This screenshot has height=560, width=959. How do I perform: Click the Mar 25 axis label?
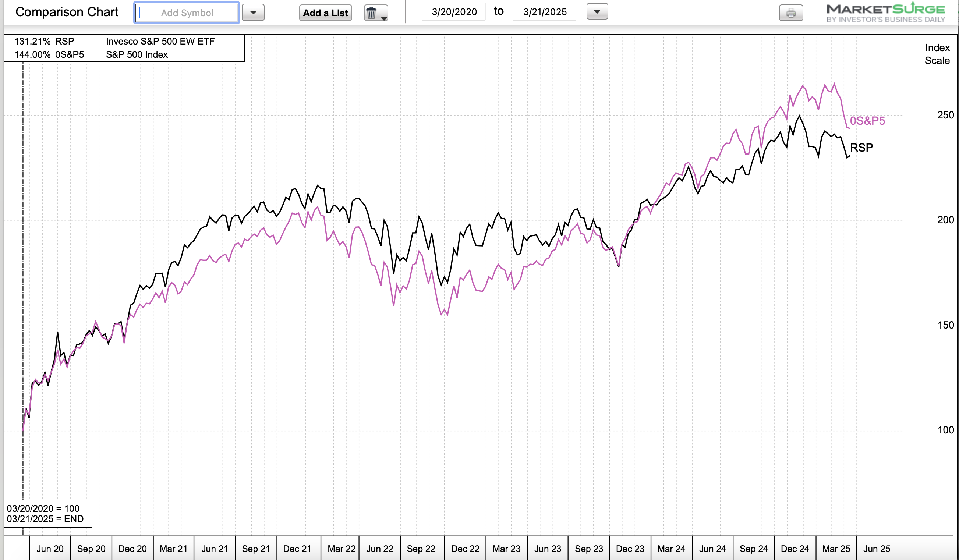(x=836, y=549)
